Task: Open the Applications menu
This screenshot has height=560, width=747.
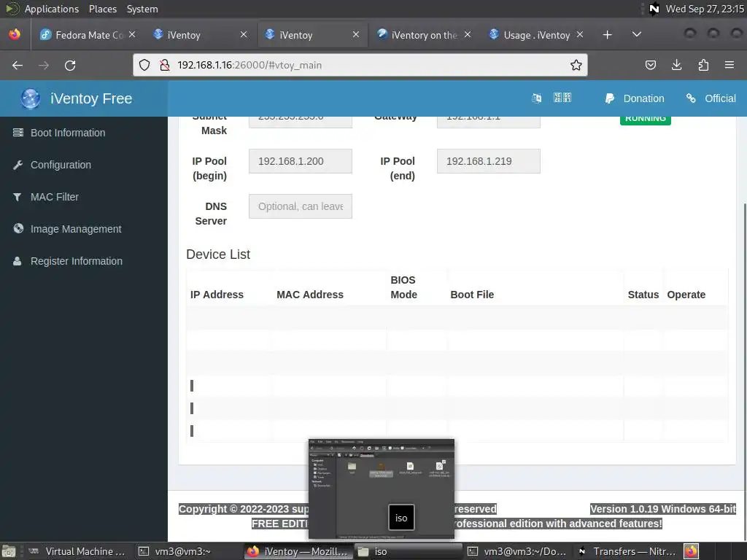Action: pyautogui.click(x=52, y=9)
